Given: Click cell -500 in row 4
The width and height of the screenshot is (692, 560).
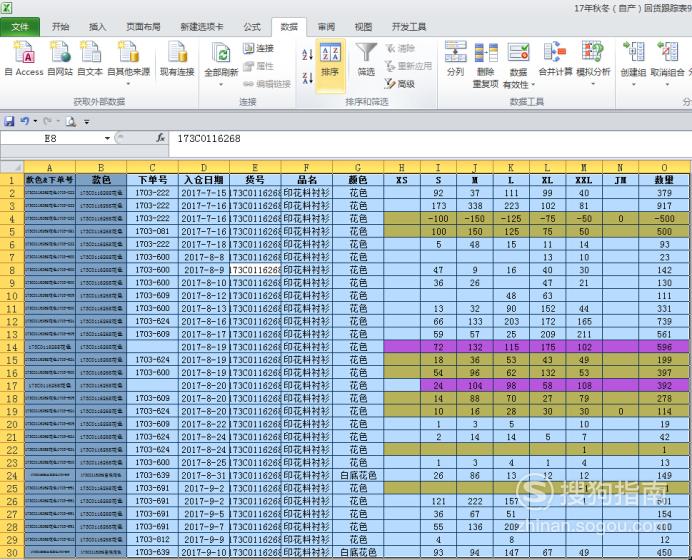Looking at the screenshot, I should pyautogui.click(x=664, y=218).
